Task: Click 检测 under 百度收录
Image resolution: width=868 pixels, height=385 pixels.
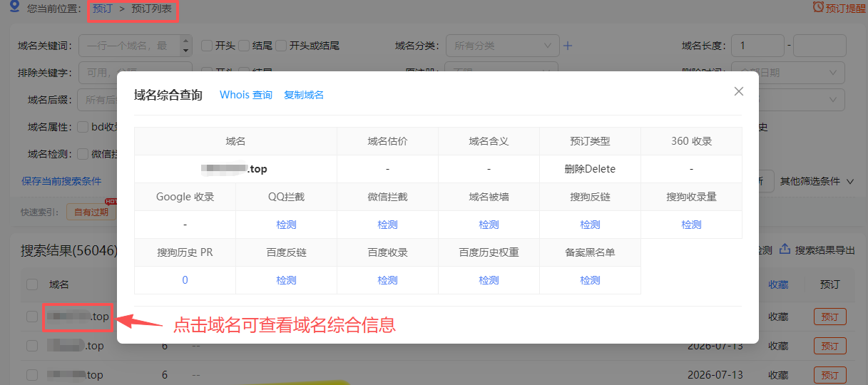Action: (x=387, y=280)
